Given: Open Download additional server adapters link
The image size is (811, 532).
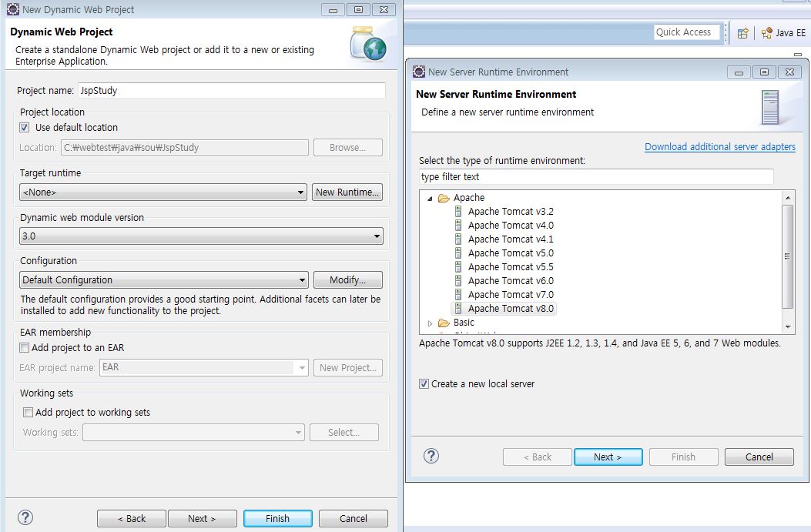Looking at the screenshot, I should tap(720, 147).
